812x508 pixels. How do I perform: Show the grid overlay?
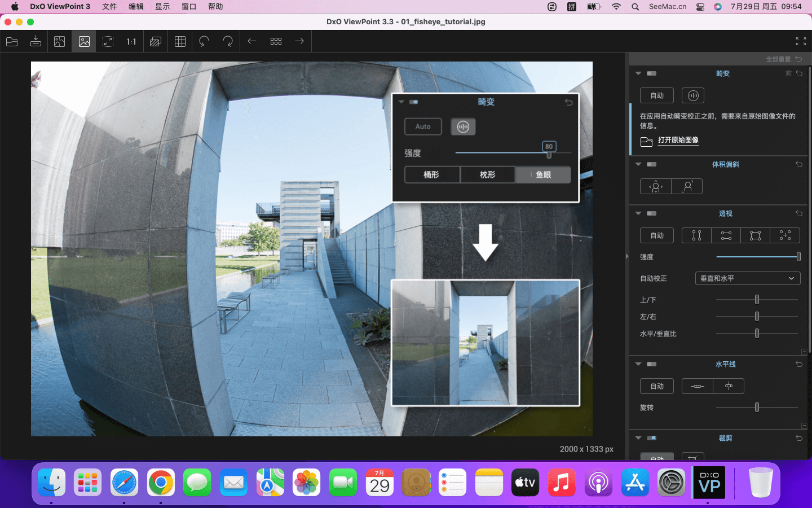(180, 41)
